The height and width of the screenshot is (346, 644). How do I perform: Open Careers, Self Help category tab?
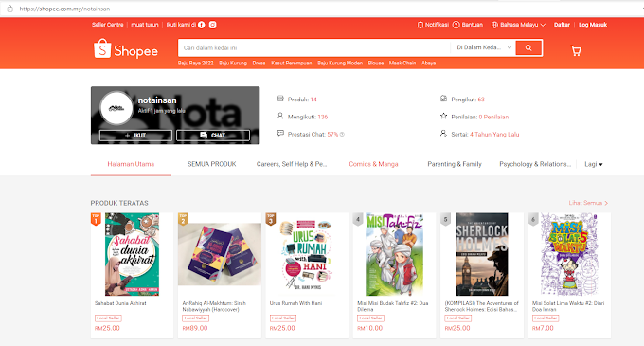[292, 164]
